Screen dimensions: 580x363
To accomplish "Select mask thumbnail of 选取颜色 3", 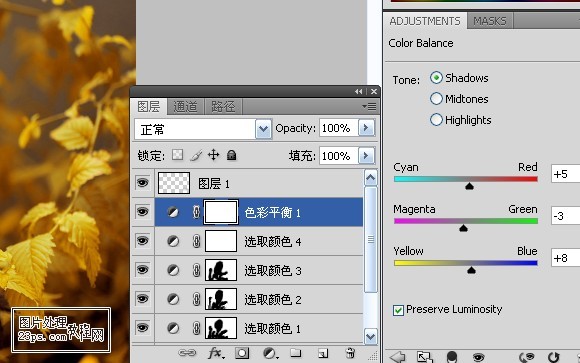I will pyautogui.click(x=221, y=270).
